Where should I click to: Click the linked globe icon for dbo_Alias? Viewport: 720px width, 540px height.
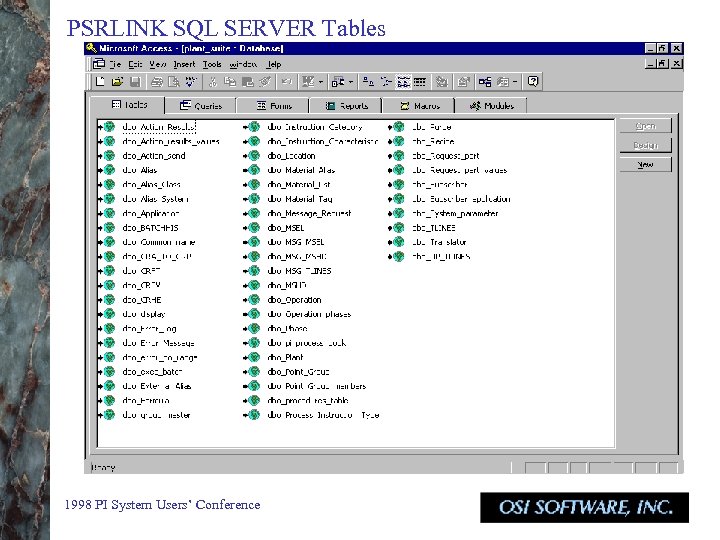coord(108,170)
